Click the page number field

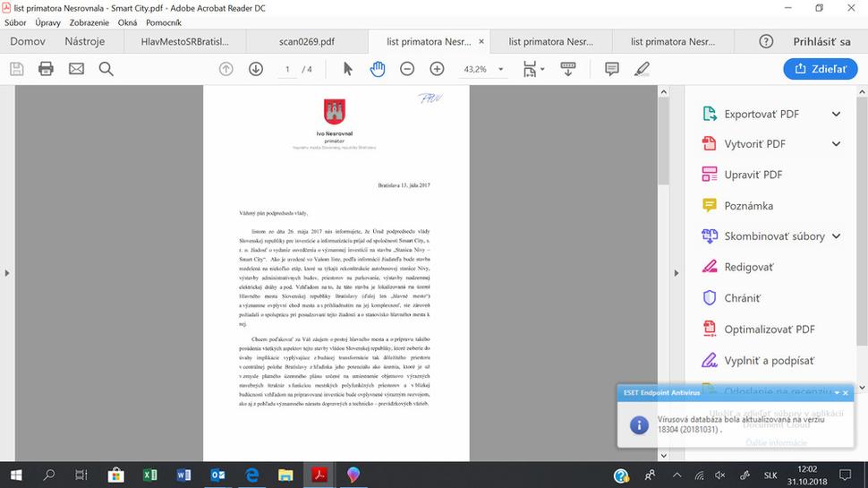click(x=287, y=69)
